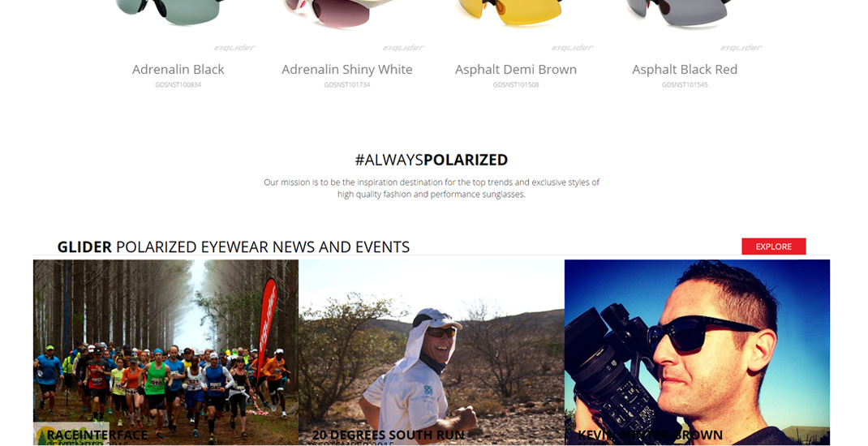Click the #ALWAYSPOLARIZED heading
This screenshot has width=868, height=446.
click(x=432, y=160)
